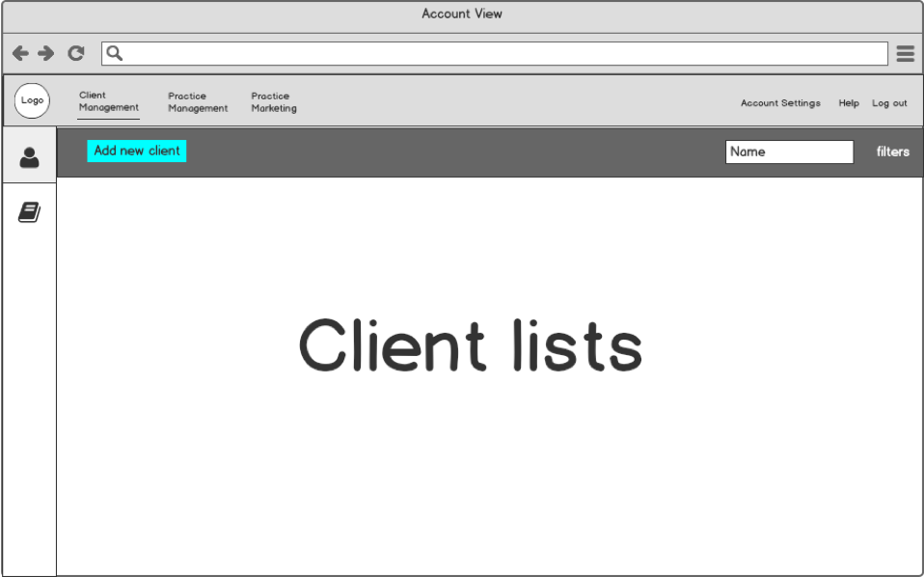
Task: Click the Help link
Action: [x=849, y=102]
